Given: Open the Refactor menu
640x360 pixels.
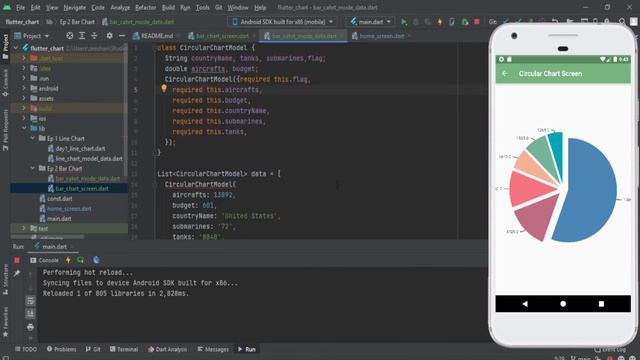Looking at the screenshot, I should click(146, 7).
